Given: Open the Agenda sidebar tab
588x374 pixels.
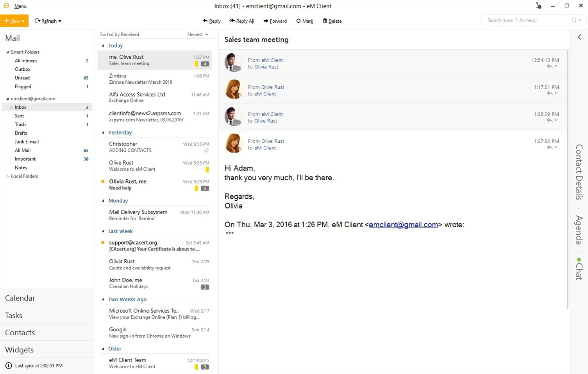Looking at the screenshot, I should click(579, 230).
